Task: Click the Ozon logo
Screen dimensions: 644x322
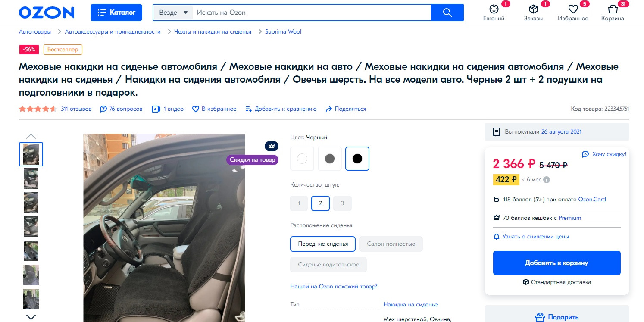Action: coord(46,13)
